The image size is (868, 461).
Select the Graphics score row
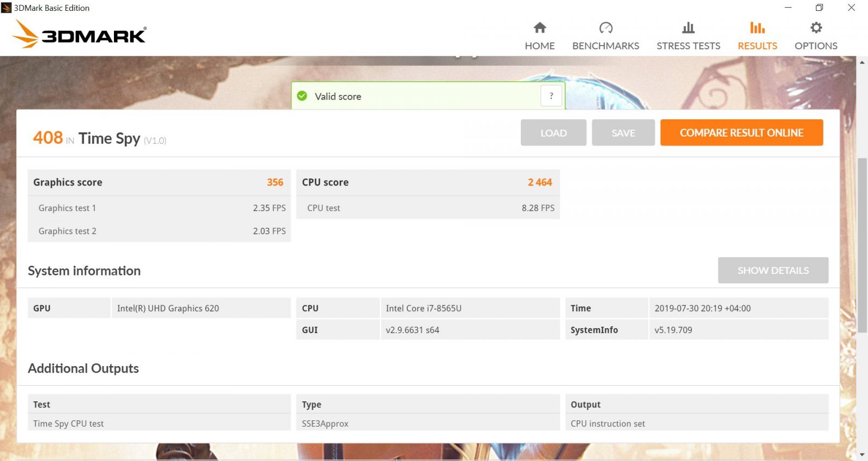(x=159, y=182)
